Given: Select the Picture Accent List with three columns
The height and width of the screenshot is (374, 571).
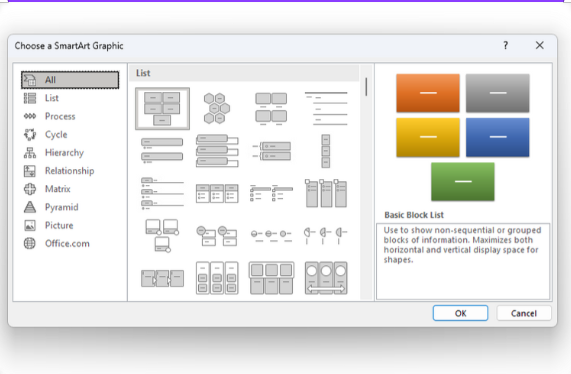Looking at the screenshot, I should click(326, 193).
